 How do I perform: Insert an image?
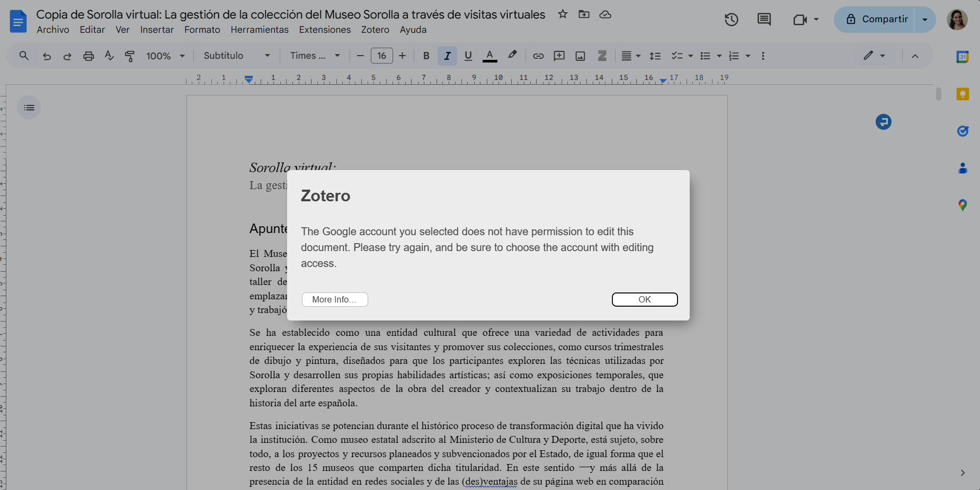(580, 56)
